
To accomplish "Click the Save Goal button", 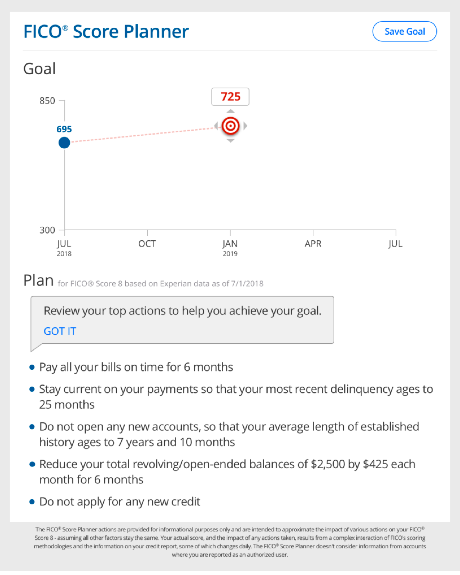I will pyautogui.click(x=404, y=32).
